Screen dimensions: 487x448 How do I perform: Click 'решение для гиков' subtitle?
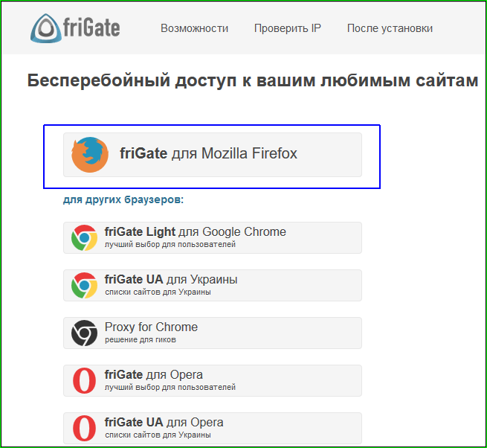pyautogui.click(x=141, y=339)
